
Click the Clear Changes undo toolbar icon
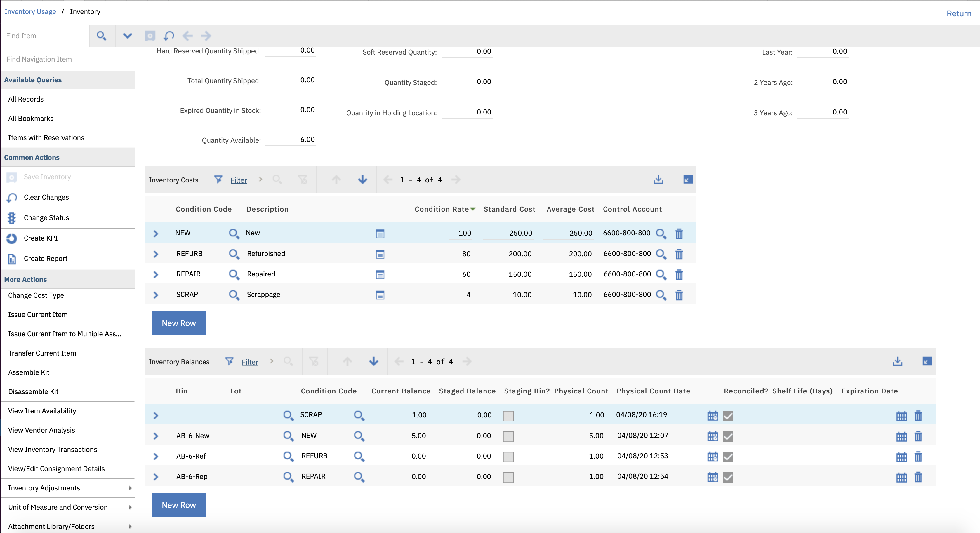pos(168,36)
